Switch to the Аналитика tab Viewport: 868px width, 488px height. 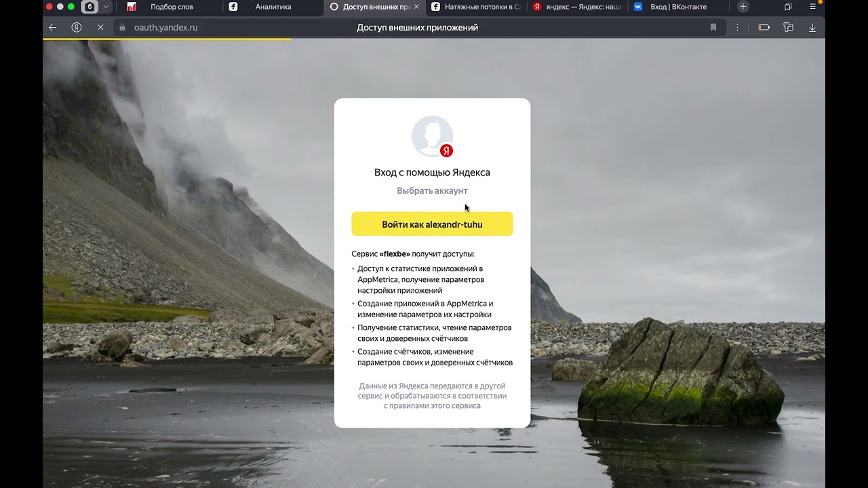tap(273, 7)
